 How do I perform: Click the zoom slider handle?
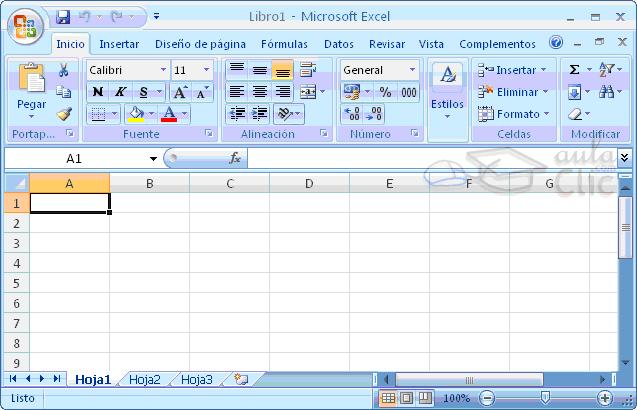[x=545, y=397]
